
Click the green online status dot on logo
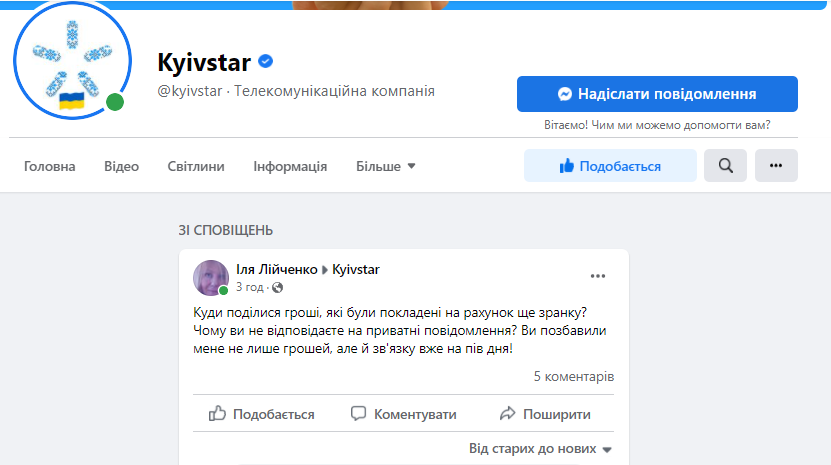(115, 102)
